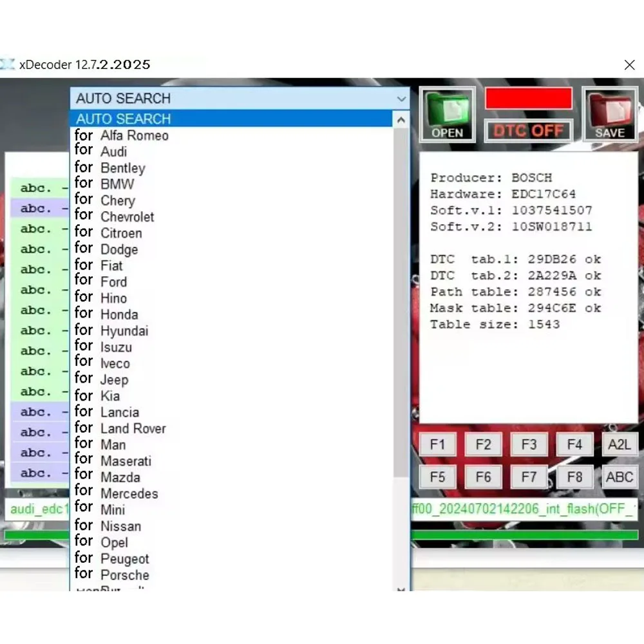Click Producer: BOSCH info line
644x644 pixels.
click(x=491, y=178)
